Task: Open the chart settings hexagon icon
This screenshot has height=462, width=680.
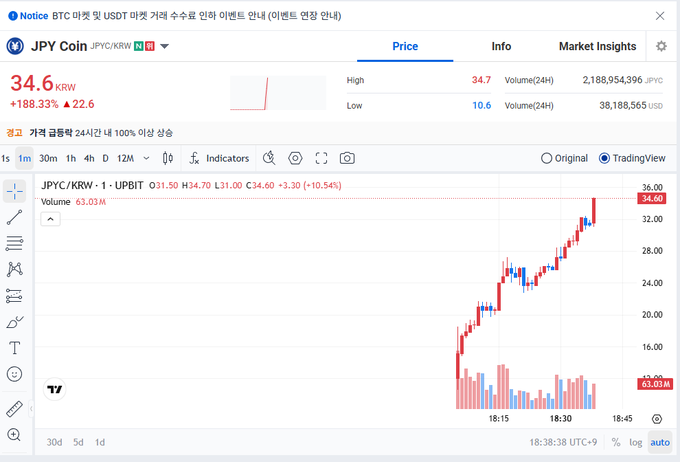Action: point(295,158)
